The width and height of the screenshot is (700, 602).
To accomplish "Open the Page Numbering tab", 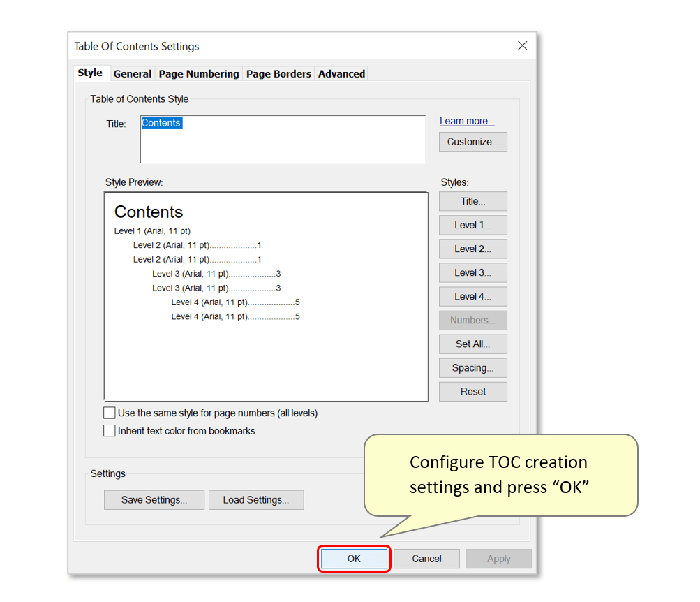I will point(199,74).
